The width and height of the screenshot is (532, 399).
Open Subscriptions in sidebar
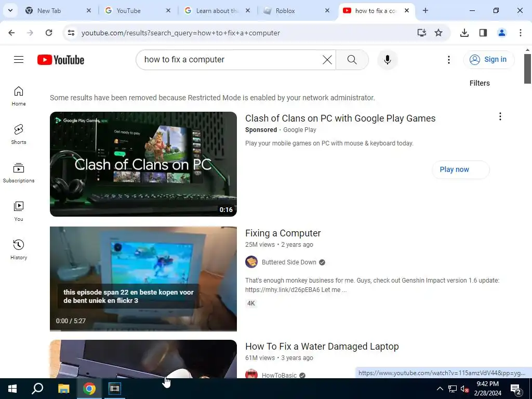[19, 172]
